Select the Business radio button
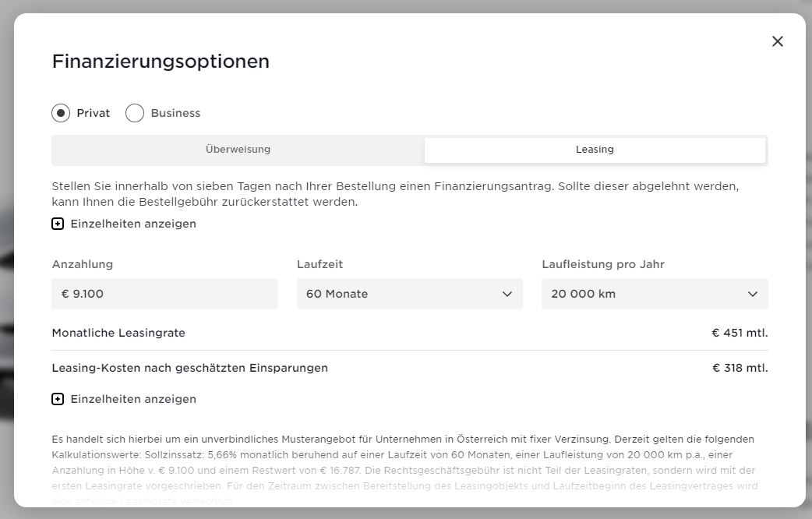This screenshot has height=519, width=812. tap(135, 113)
